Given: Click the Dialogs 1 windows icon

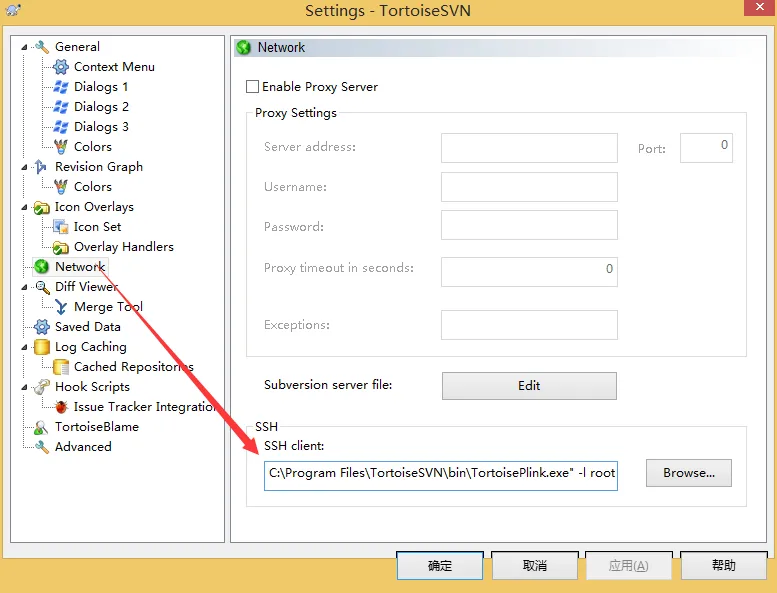Looking at the screenshot, I should [x=60, y=87].
